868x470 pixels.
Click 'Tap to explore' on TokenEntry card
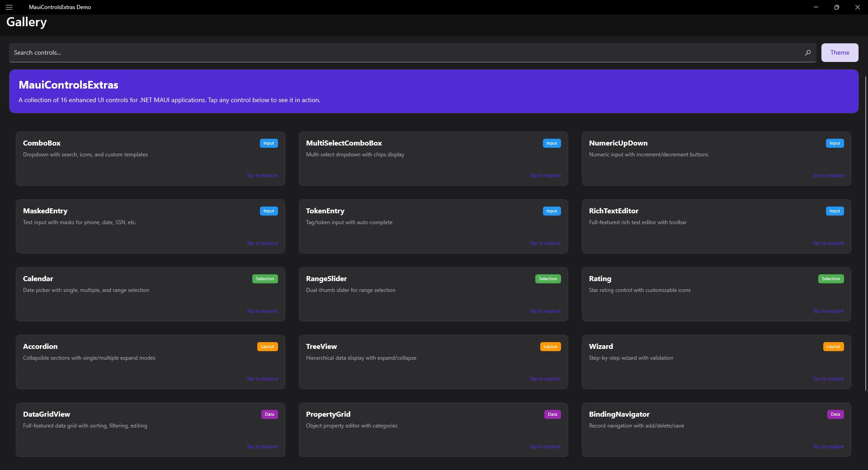point(545,243)
